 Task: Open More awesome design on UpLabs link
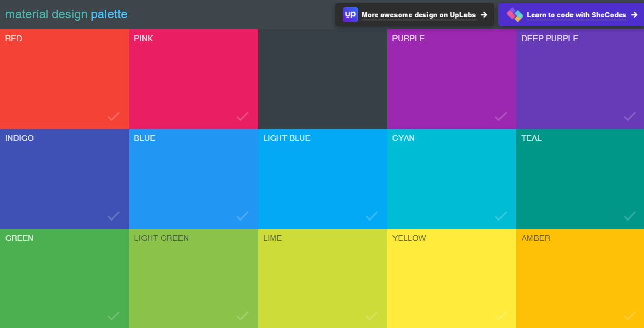[x=418, y=15]
